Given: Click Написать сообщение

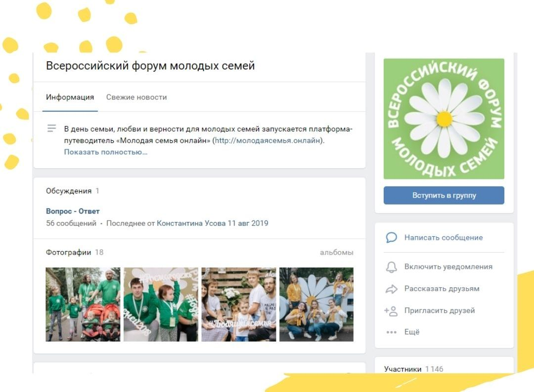Looking at the screenshot, I should [444, 237].
